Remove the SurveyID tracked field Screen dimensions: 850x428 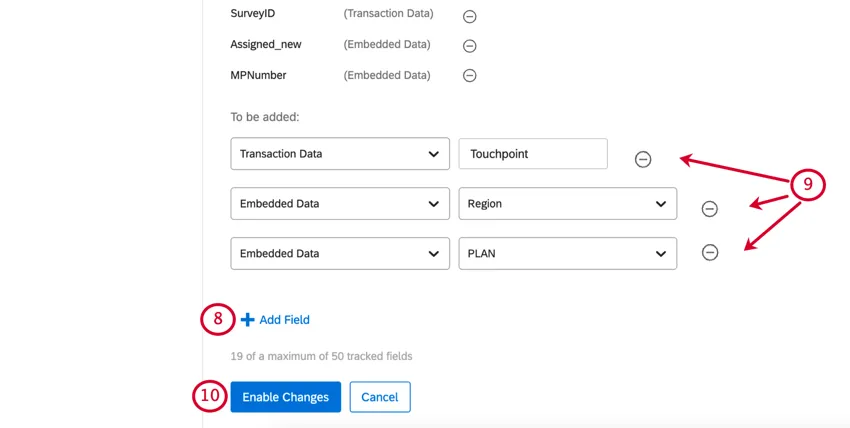[469, 16]
